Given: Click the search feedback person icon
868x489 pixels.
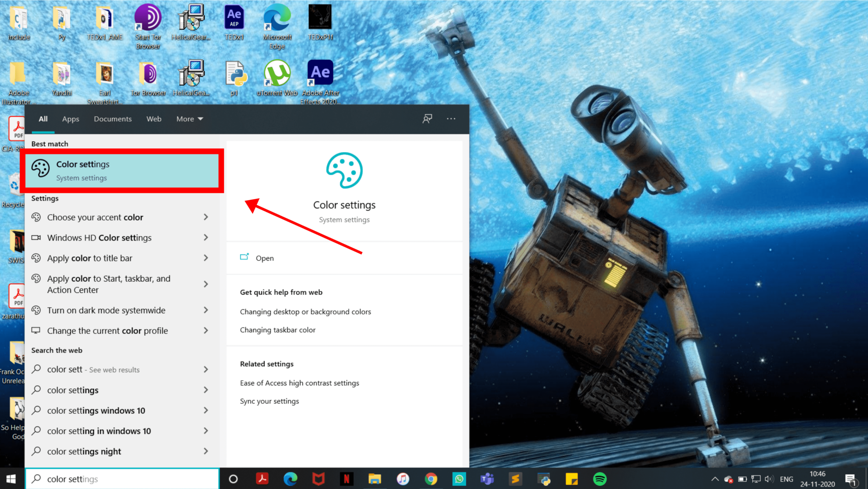Looking at the screenshot, I should [427, 119].
